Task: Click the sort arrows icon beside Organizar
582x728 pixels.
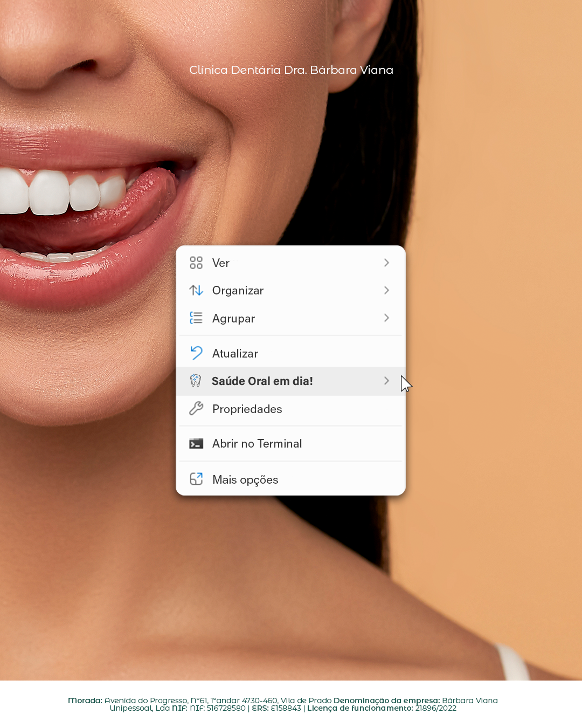Action: [x=196, y=290]
